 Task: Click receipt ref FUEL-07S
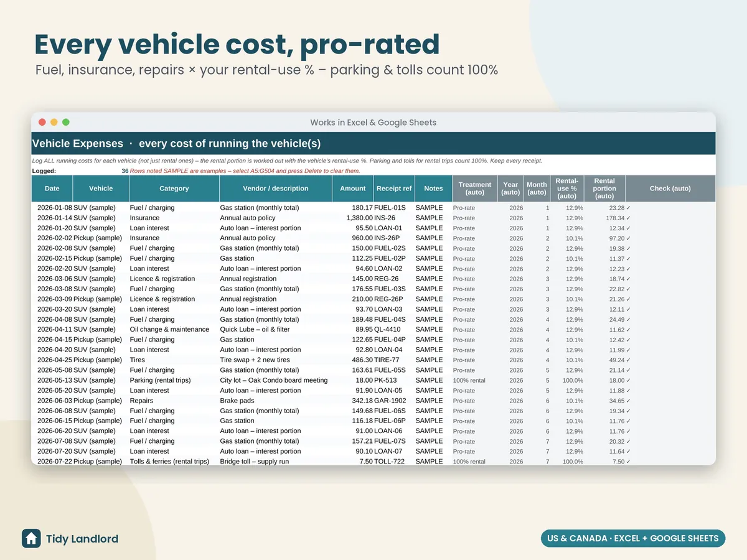coord(390,441)
